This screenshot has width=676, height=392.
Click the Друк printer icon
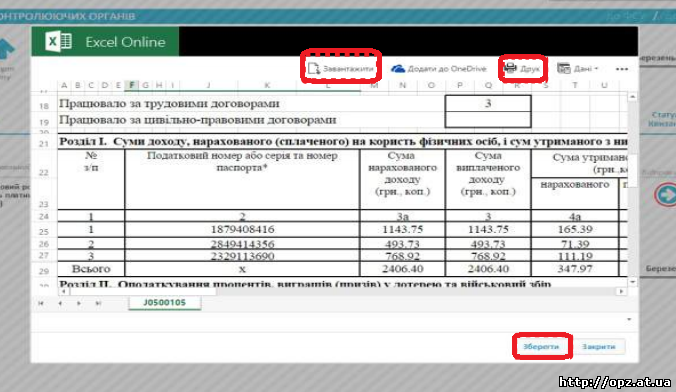click(510, 68)
